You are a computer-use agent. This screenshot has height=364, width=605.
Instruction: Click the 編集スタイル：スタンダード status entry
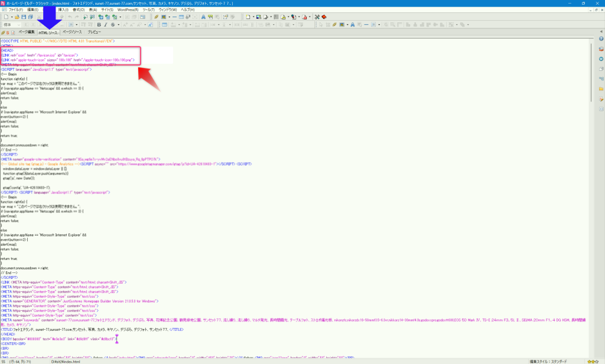548,362
